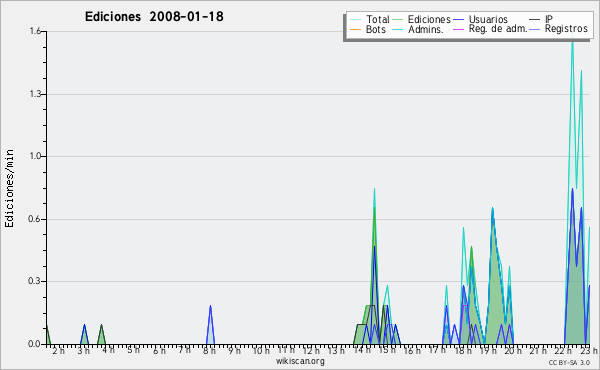Click the '19 h' x-axis label

[x=488, y=350]
